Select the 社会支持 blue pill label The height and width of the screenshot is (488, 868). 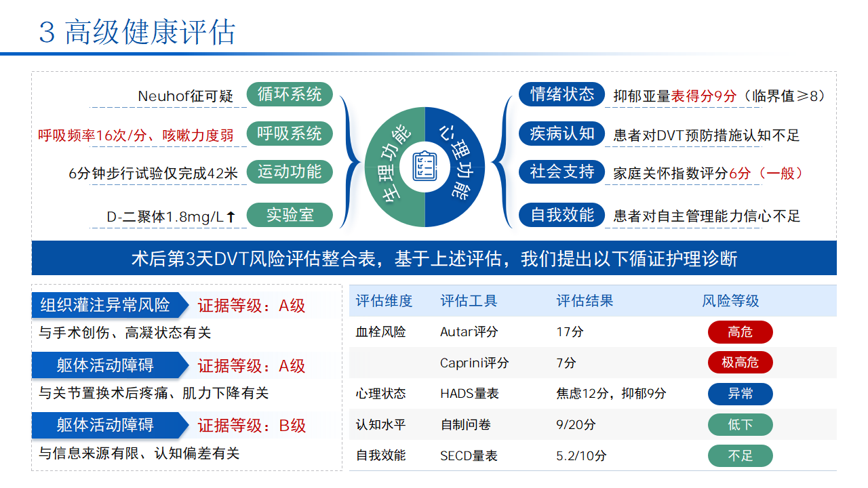tap(561, 171)
